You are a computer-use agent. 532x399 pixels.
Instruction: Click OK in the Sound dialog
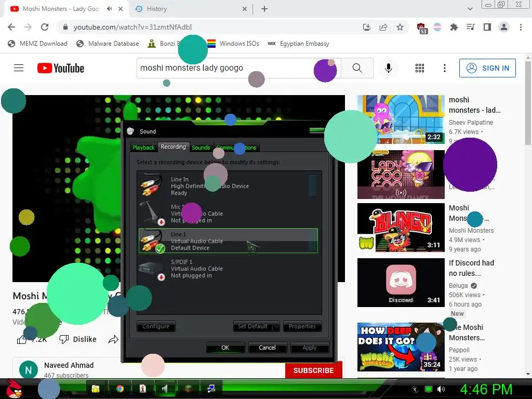pyautogui.click(x=225, y=348)
